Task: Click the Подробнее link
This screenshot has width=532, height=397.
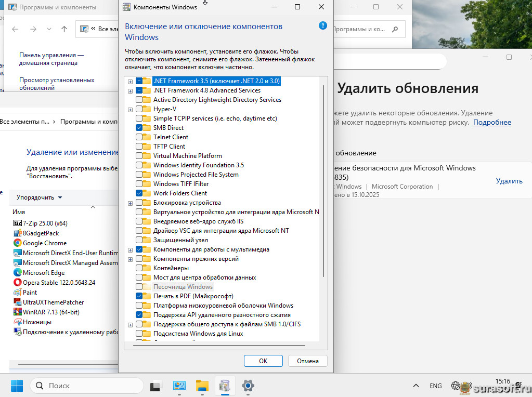Action: [x=491, y=123]
